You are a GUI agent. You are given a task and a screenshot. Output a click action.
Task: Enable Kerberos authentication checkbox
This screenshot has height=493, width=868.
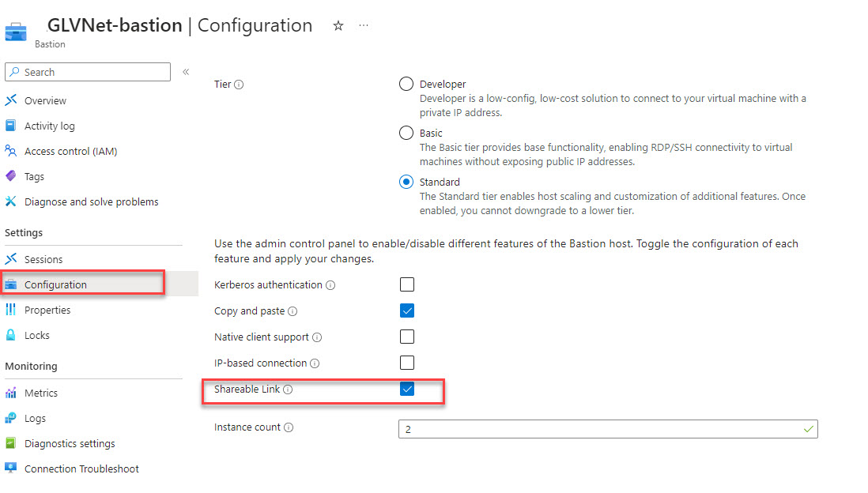(407, 284)
